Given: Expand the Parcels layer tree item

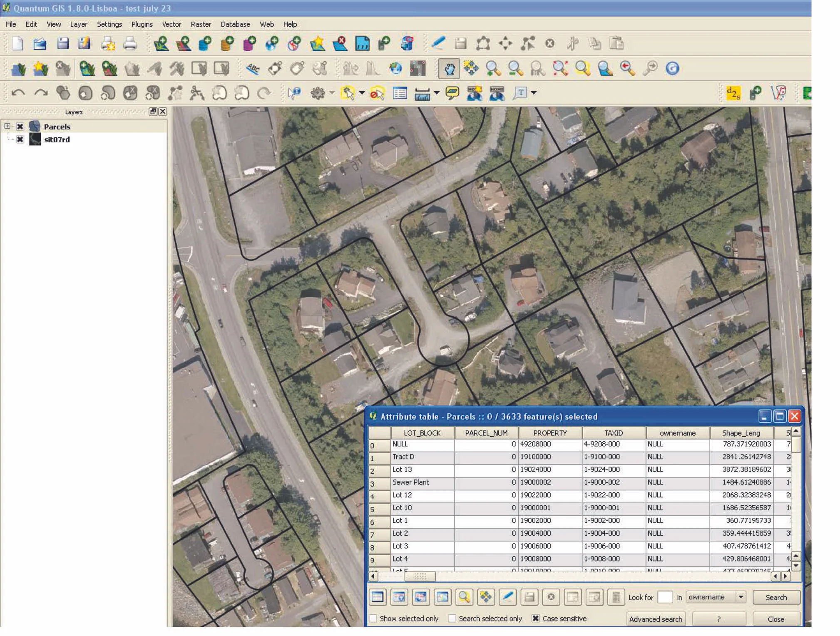Looking at the screenshot, I should coord(7,126).
